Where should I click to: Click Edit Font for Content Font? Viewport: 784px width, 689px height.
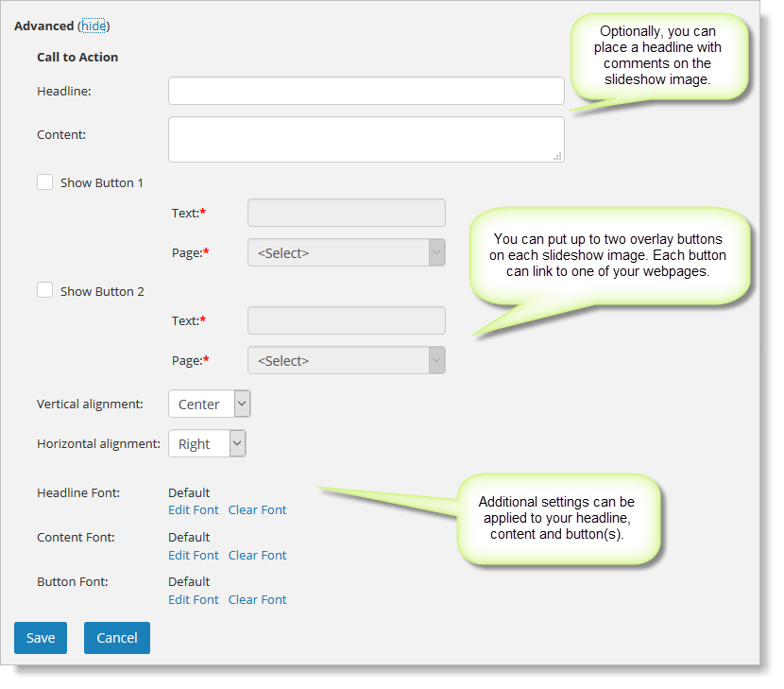194,556
